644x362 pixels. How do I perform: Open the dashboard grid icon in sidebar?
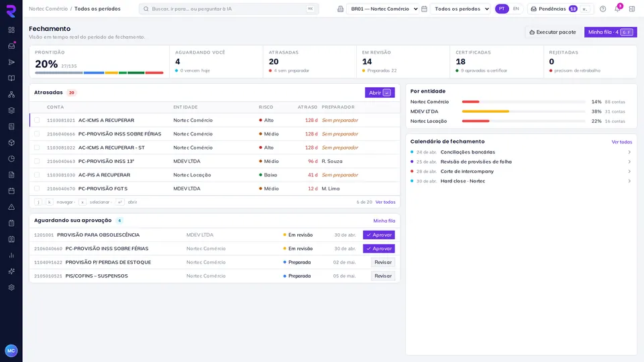11,30
